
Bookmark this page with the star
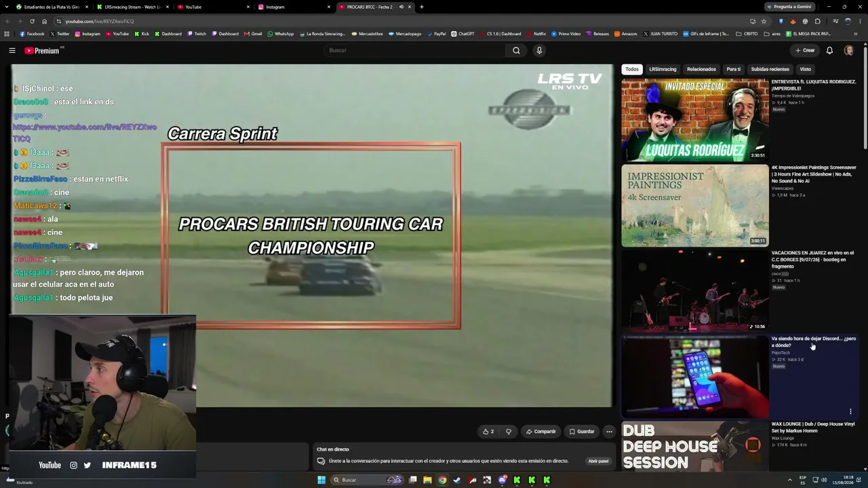click(x=764, y=21)
